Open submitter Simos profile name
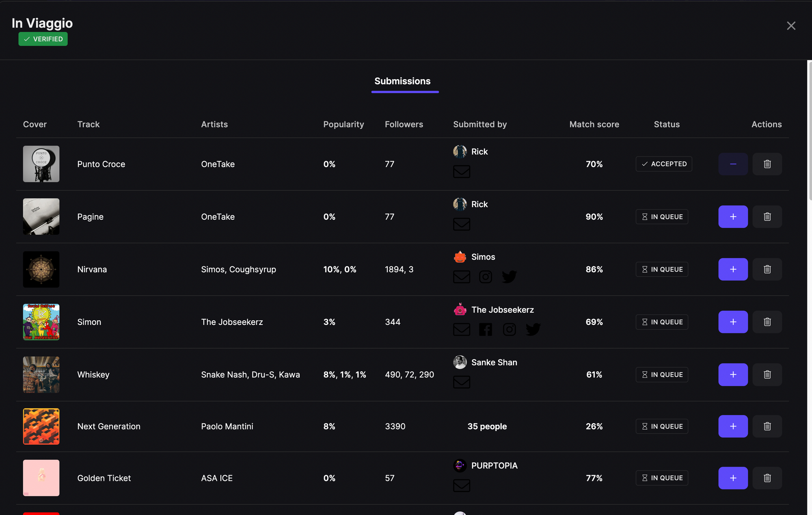 coord(483,257)
